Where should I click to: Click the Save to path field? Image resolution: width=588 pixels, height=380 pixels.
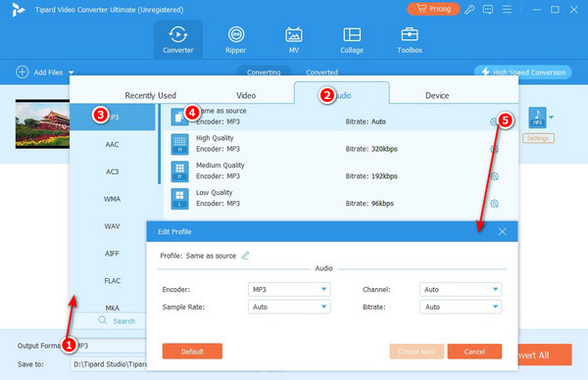(109, 364)
